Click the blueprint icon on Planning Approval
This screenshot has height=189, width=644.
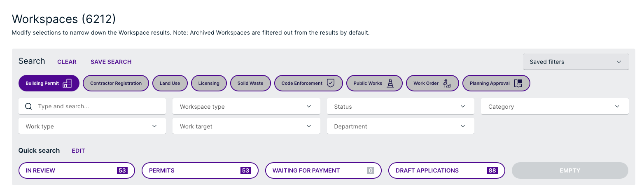[518, 83]
